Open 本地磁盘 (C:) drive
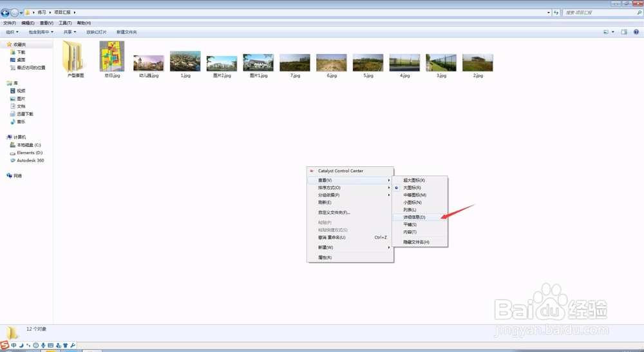 [28, 145]
